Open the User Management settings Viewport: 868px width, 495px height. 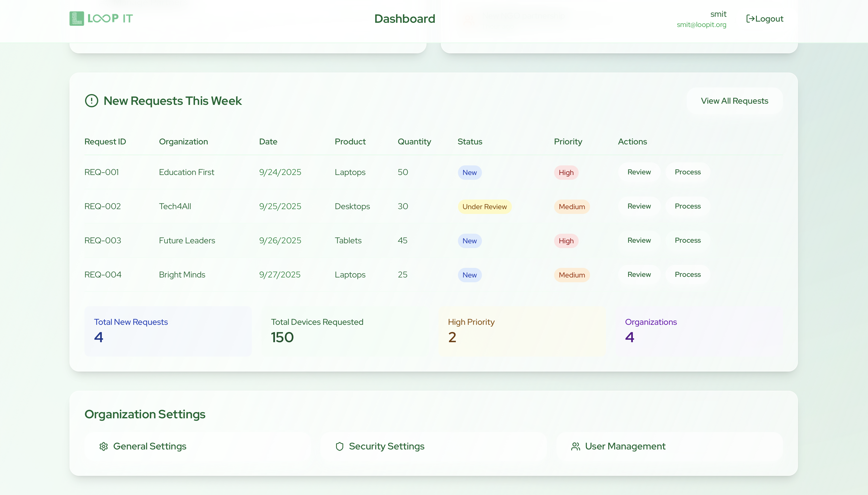coord(624,446)
